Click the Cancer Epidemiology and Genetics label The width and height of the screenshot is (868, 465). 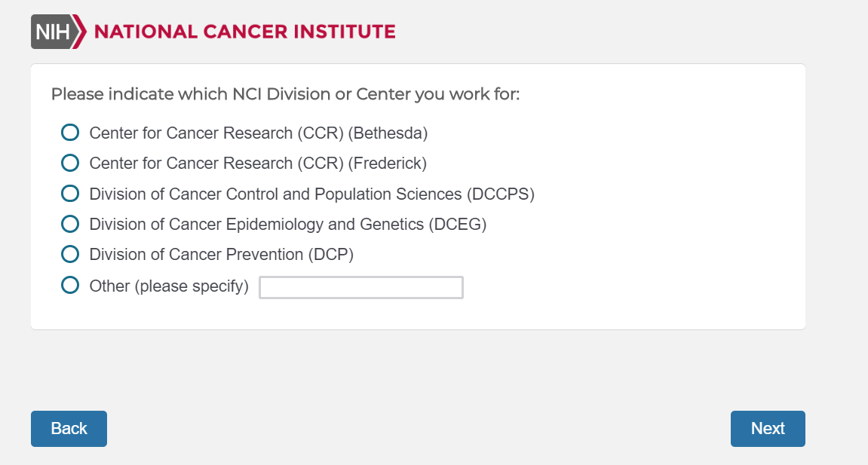coord(287,225)
